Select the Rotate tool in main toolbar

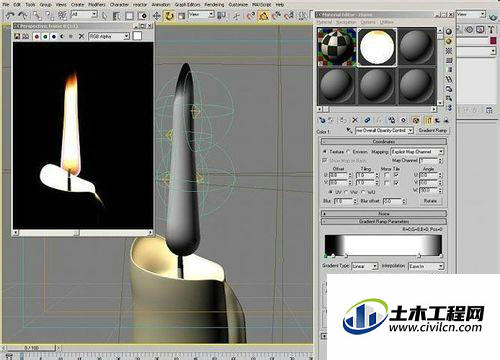[x=169, y=15]
